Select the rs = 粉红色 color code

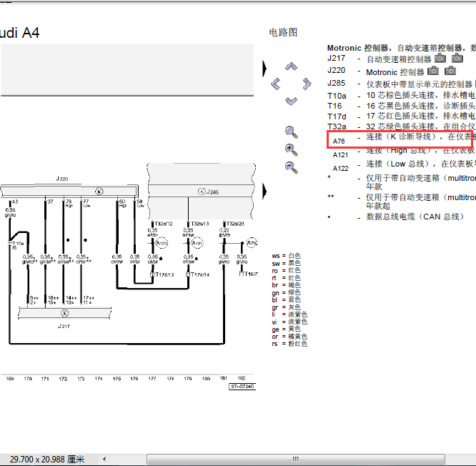pos(289,344)
